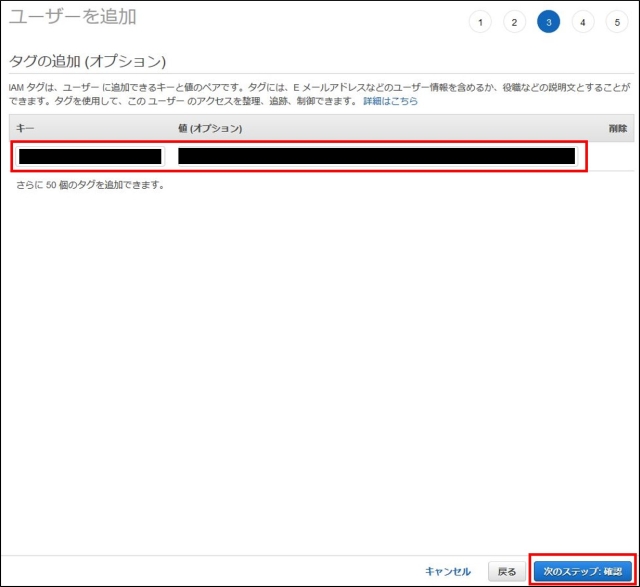Select the current step 3 circle
Viewport: 640px width, 587px height.
coord(549,22)
